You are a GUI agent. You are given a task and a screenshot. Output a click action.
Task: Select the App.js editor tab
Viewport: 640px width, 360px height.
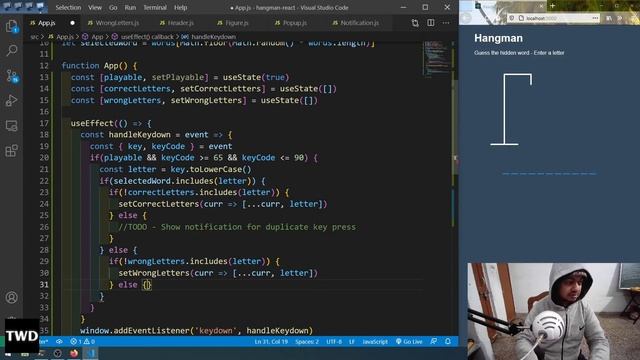[52, 23]
